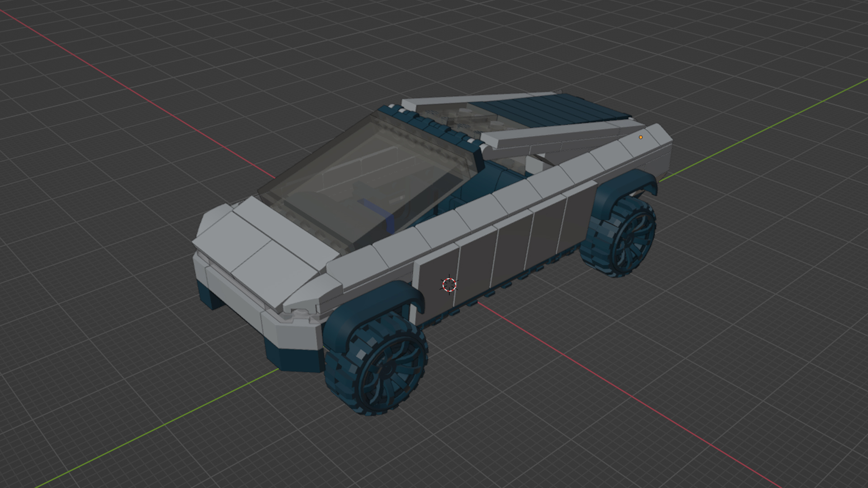Click the tinted windshield piece
This screenshot has width=868, height=488.
click(362, 181)
